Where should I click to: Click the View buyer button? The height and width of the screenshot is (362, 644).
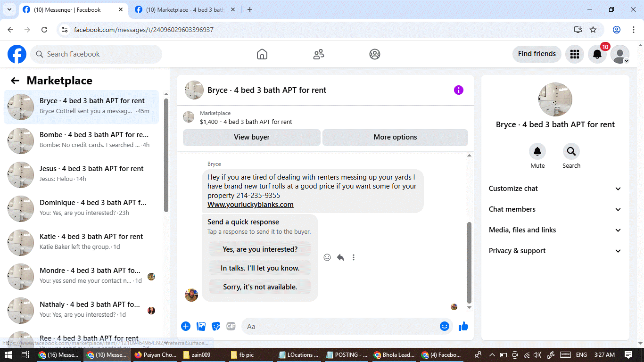click(x=252, y=138)
